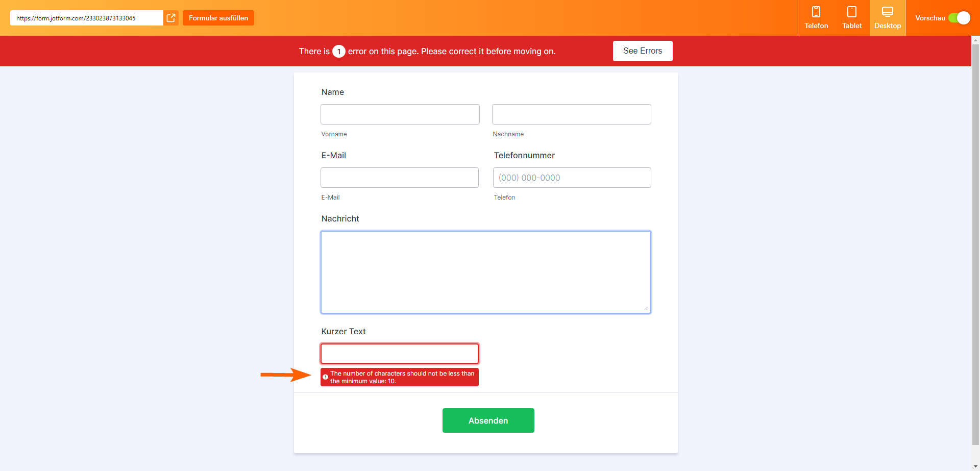980x471 pixels.
Task: Click the Formular ausfüllen button
Action: 218,18
